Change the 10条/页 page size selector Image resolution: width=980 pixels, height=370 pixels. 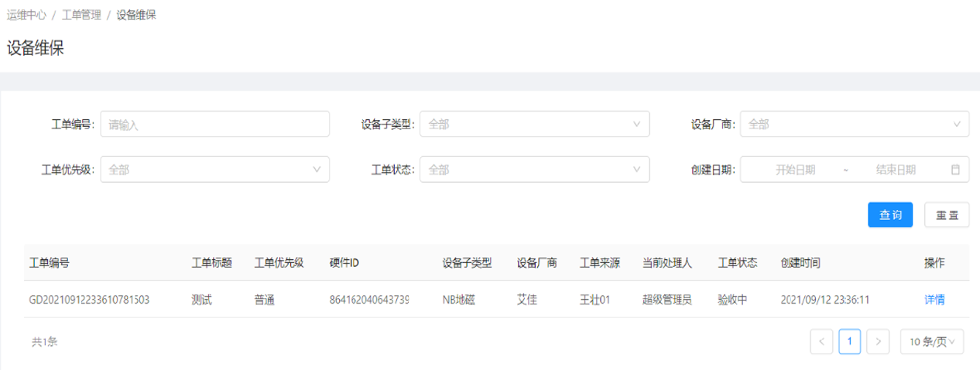point(931,341)
